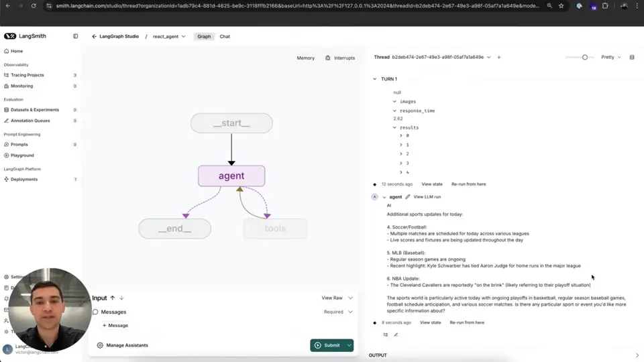Go back in browser
The image size is (644, 362).
[x=8, y=6]
